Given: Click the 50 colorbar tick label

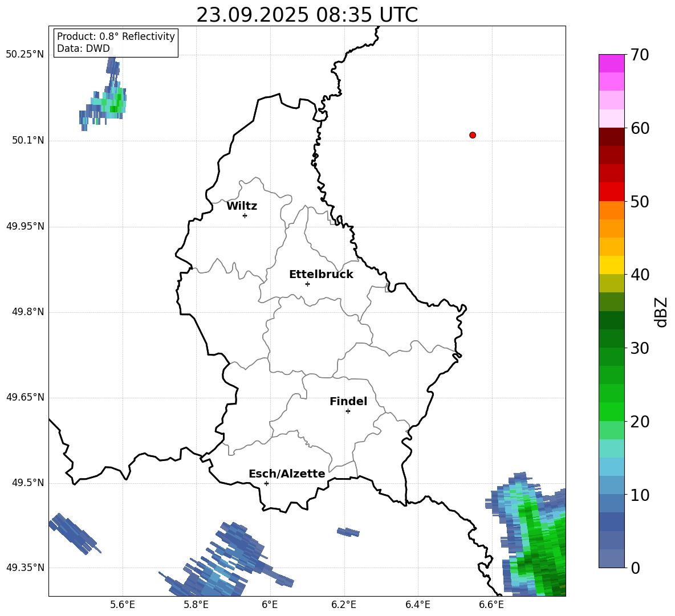Looking at the screenshot, I should [640, 202].
